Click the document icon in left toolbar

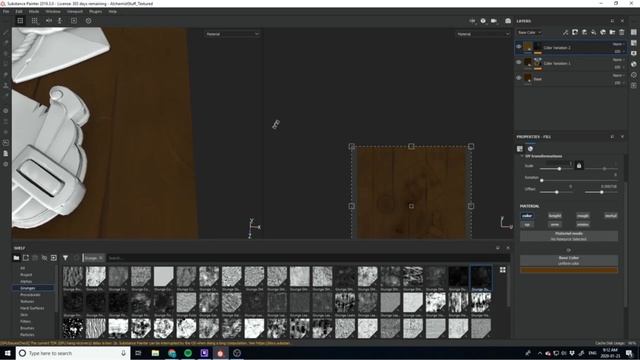6,153
